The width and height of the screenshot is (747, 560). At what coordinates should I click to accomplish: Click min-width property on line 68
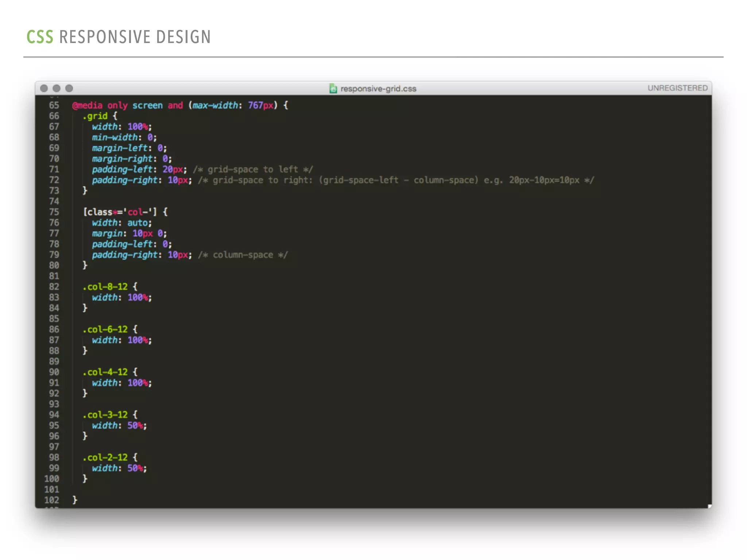click(115, 137)
